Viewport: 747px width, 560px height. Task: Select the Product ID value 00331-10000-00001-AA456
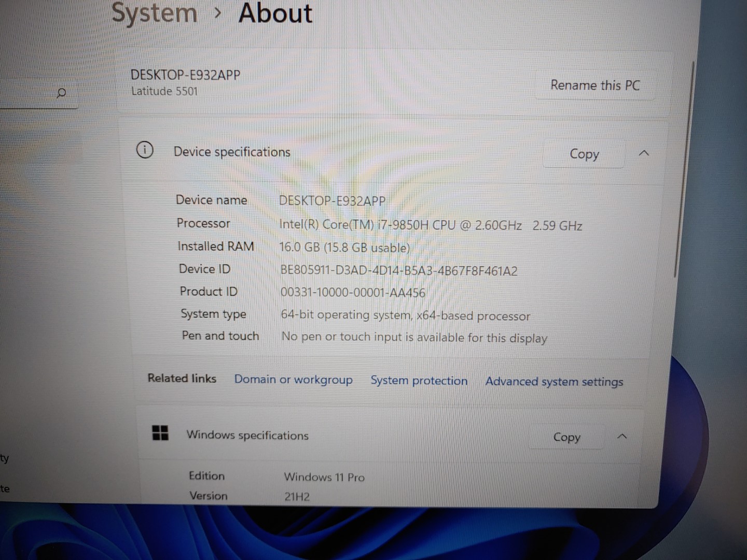[x=353, y=292]
